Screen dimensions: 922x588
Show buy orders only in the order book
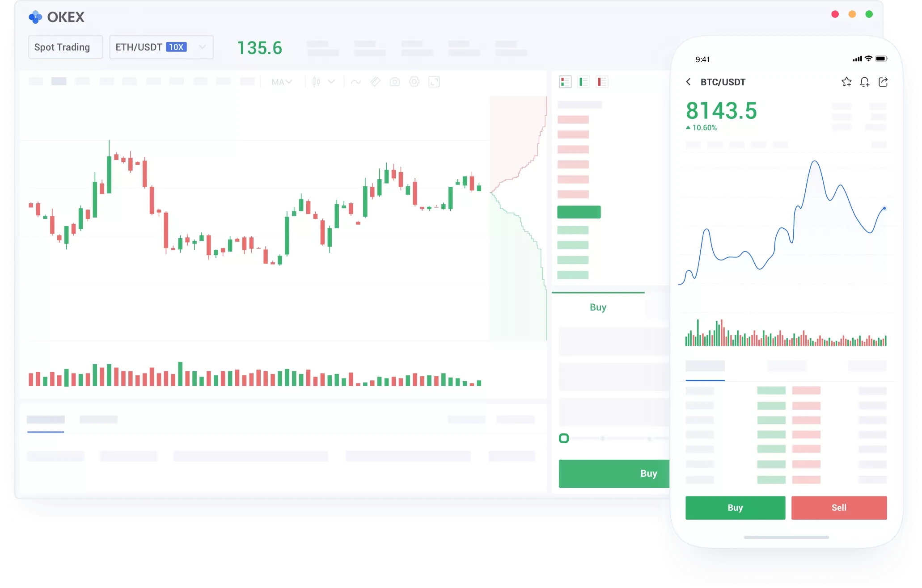[x=583, y=82]
